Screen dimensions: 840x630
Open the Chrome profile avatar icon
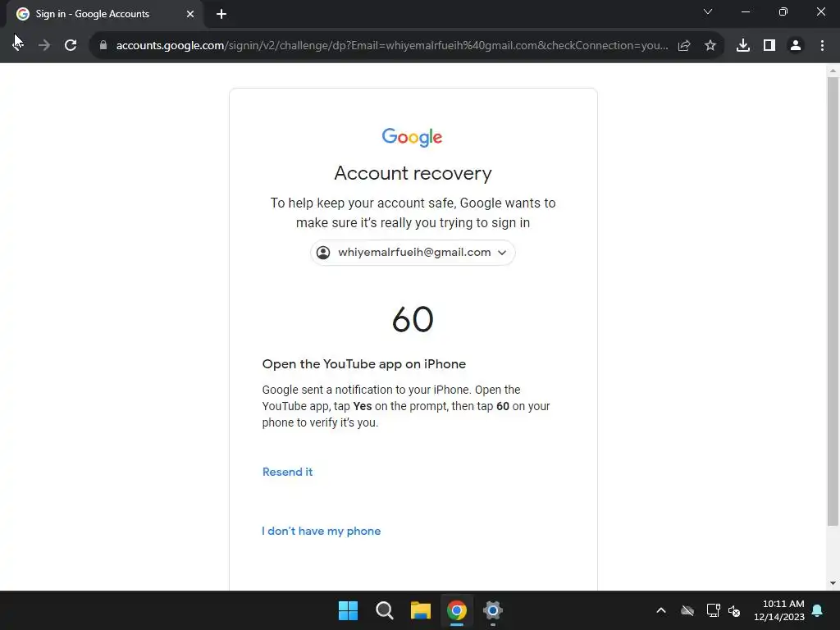[x=796, y=46]
